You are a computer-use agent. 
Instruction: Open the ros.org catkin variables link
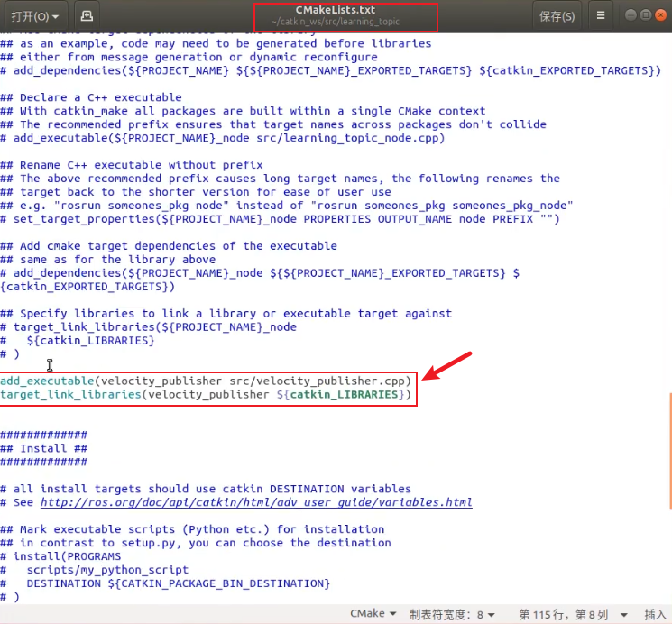[256, 502]
